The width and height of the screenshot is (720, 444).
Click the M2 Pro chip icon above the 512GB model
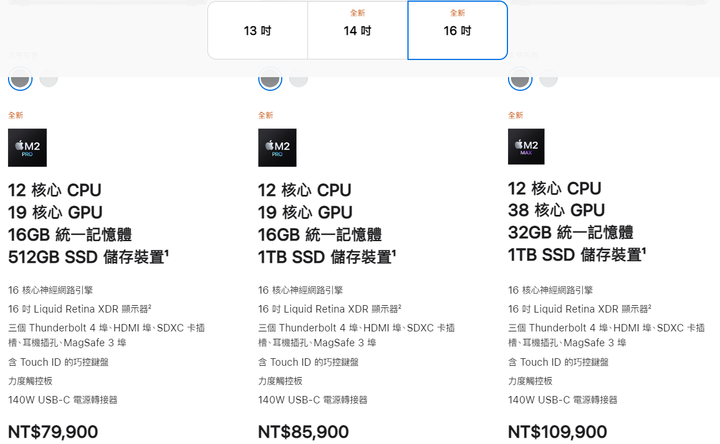[27, 147]
